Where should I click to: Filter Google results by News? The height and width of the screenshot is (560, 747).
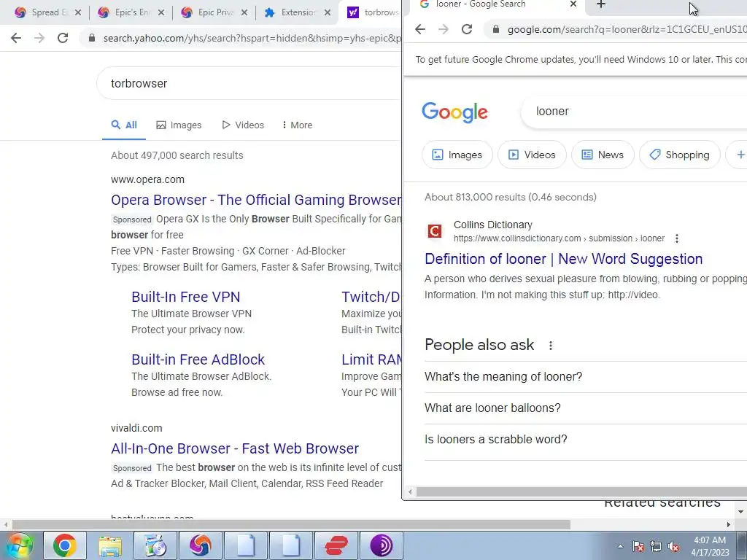click(603, 155)
